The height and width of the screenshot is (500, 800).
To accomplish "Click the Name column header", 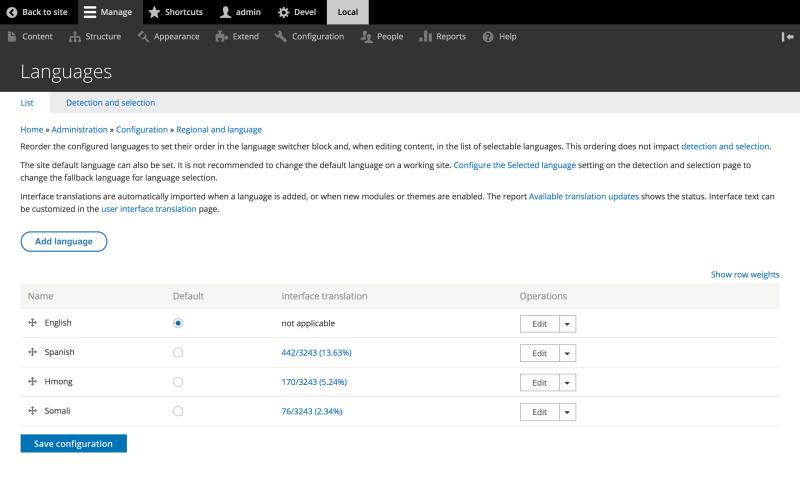I will tap(40, 296).
